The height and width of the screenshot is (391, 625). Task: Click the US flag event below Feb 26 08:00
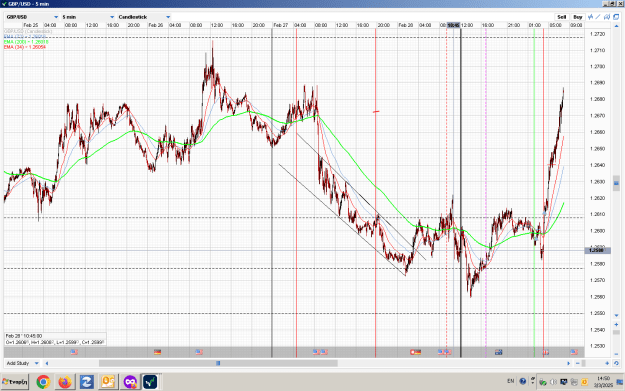pos(199,352)
